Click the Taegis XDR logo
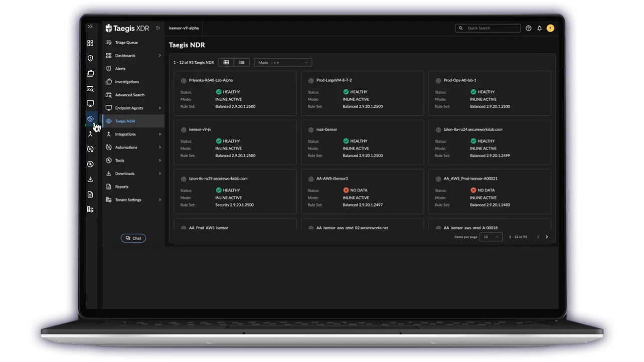The image size is (644, 362). 127,28
